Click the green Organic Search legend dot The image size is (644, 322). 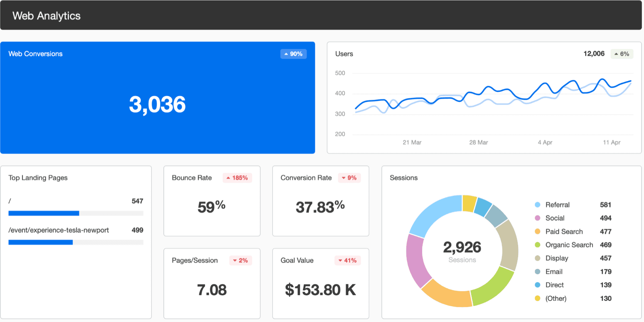[537, 245]
